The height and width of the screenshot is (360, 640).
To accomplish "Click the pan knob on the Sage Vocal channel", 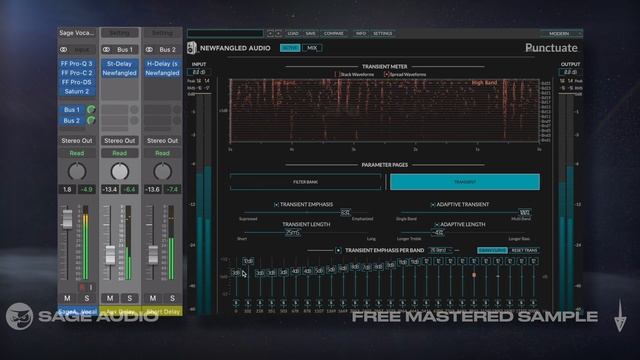I will (x=77, y=171).
